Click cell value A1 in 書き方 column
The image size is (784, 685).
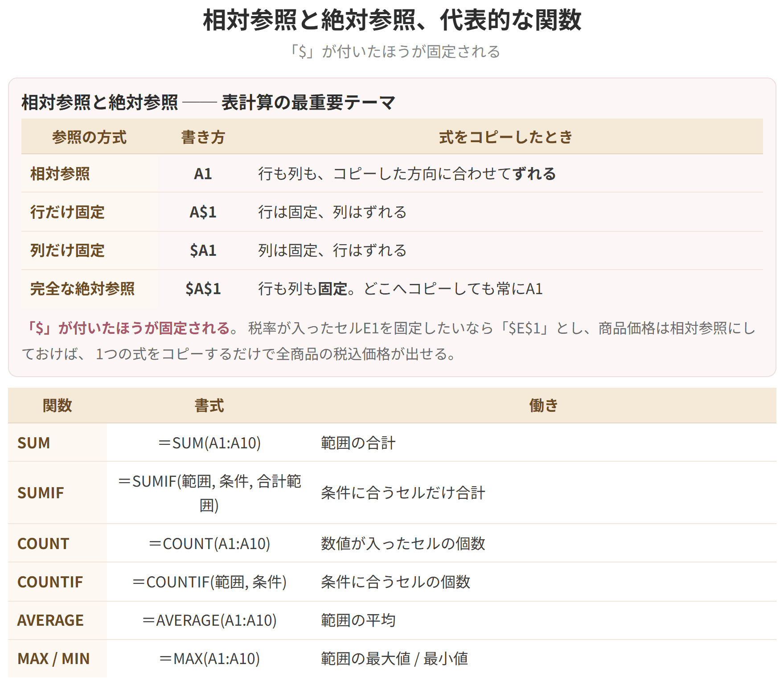click(x=203, y=174)
